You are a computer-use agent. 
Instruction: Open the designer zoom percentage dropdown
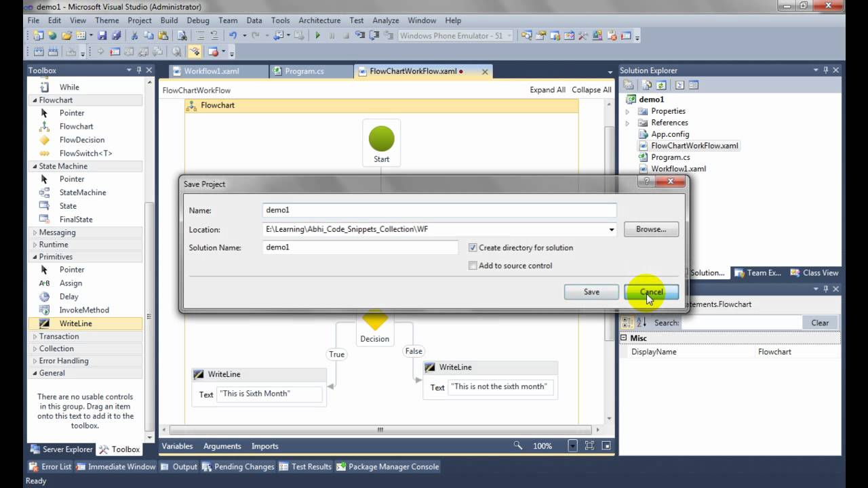pyautogui.click(x=573, y=445)
